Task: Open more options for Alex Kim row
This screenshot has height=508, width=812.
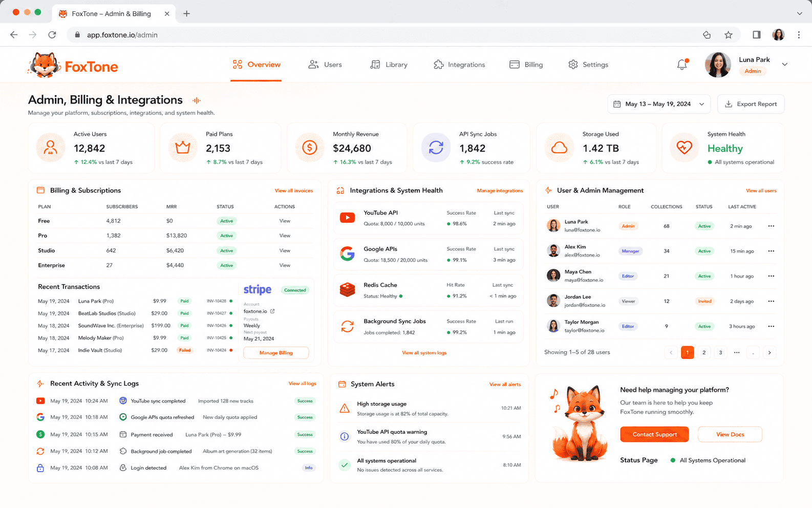Action: click(x=771, y=251)
